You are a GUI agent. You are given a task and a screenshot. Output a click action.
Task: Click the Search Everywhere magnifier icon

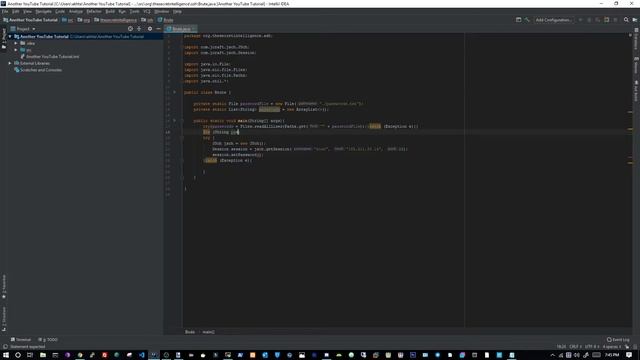(x=626, y=20)
